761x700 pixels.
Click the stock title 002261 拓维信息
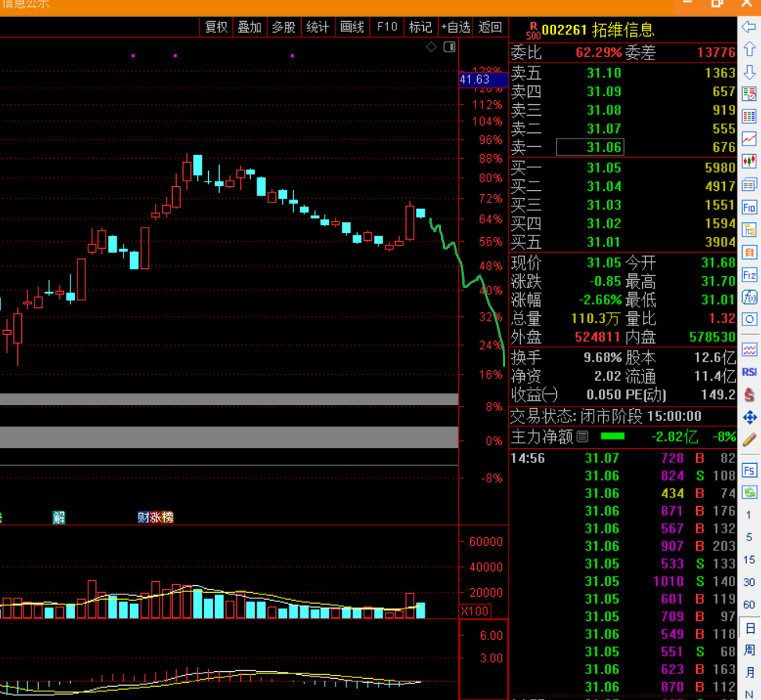pyautogui.click(x=598, y=30)
